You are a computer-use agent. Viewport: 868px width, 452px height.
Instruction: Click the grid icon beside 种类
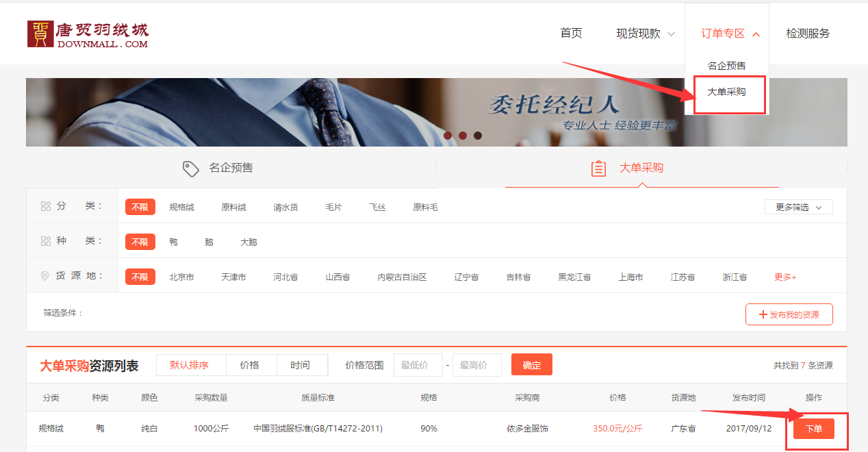point(46,241)
